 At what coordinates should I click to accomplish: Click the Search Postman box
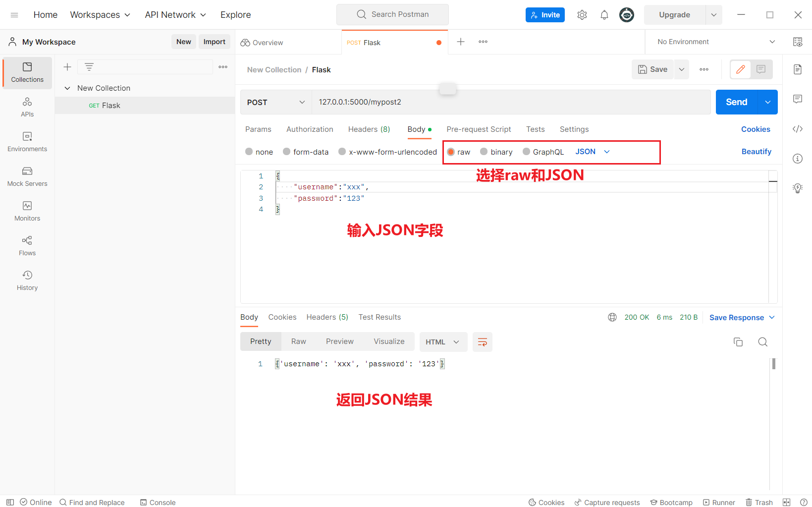392,14
